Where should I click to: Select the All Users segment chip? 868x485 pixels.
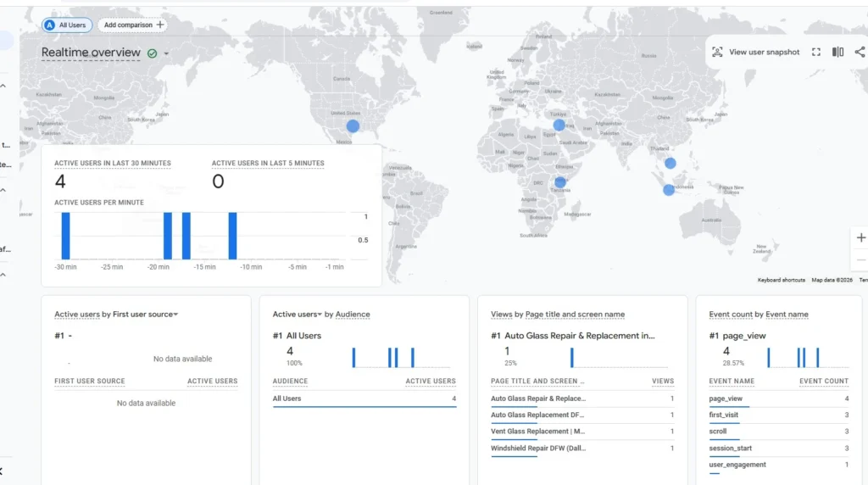[67, 25]
